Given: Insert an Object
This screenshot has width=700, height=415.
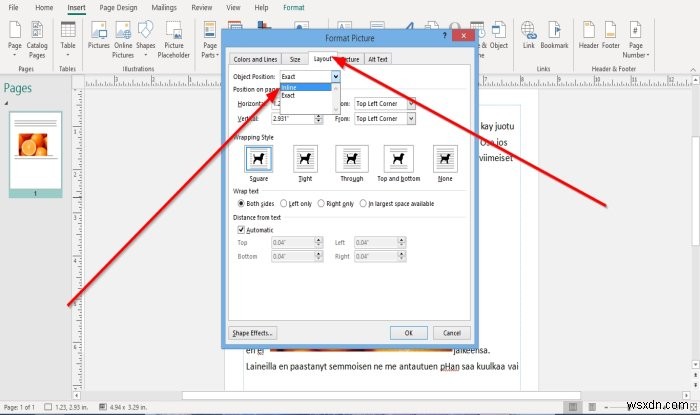Looking at the screenshot, I should (x=499, y=36).
